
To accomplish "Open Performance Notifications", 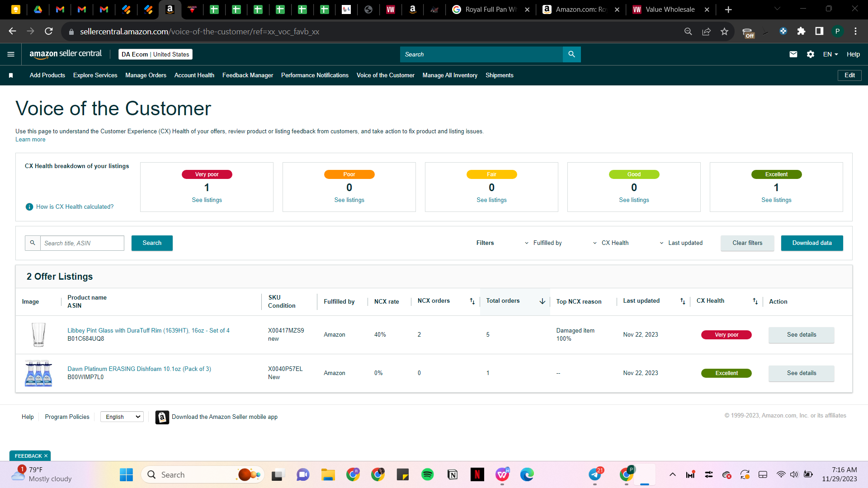I will (x=315, y=75).
